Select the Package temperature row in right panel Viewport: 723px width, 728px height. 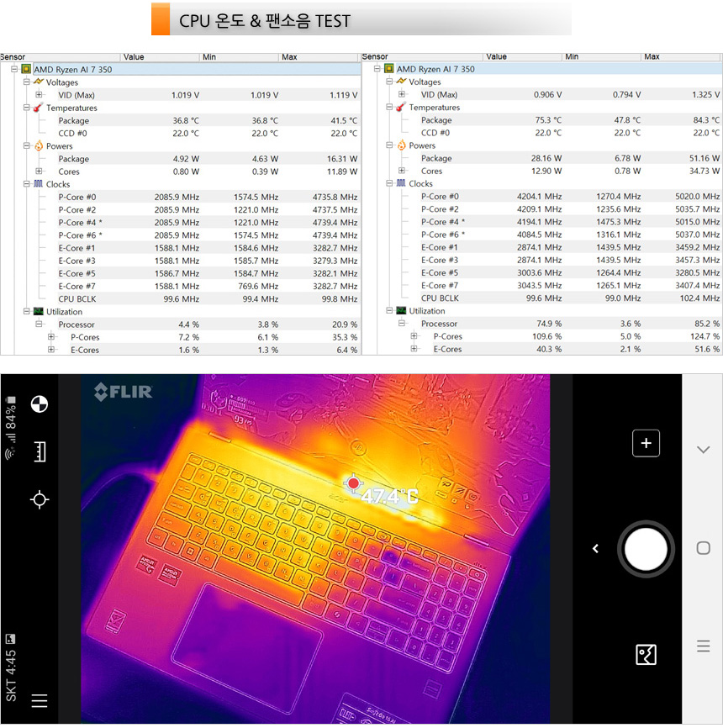436,120
